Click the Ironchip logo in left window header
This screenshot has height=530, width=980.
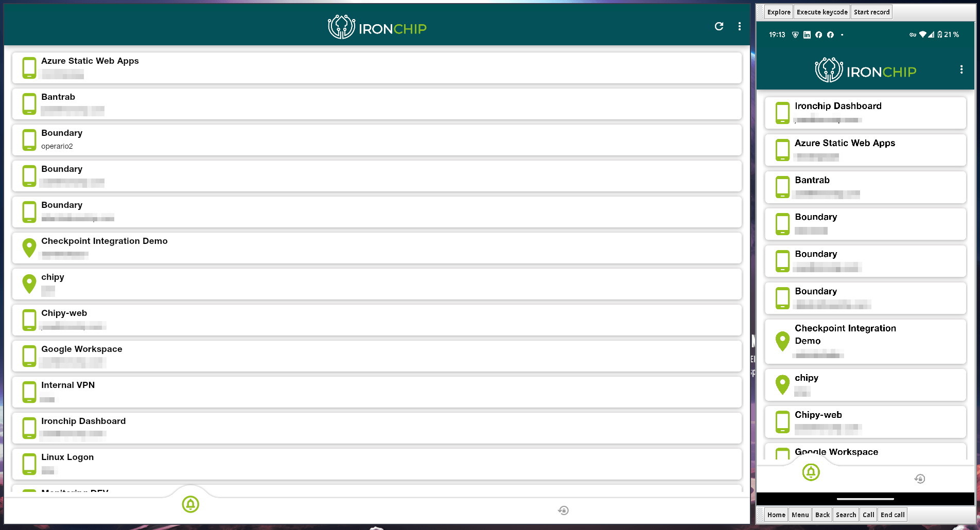pyautogui.click(x=377, y=27)
